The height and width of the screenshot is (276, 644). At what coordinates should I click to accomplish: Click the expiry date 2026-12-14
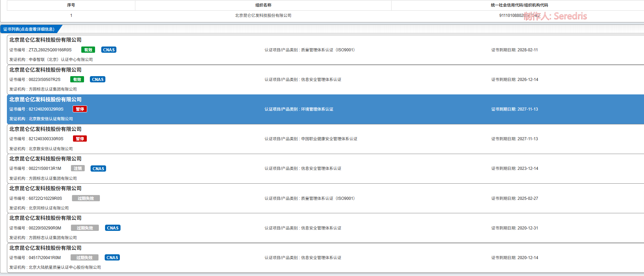528,80
